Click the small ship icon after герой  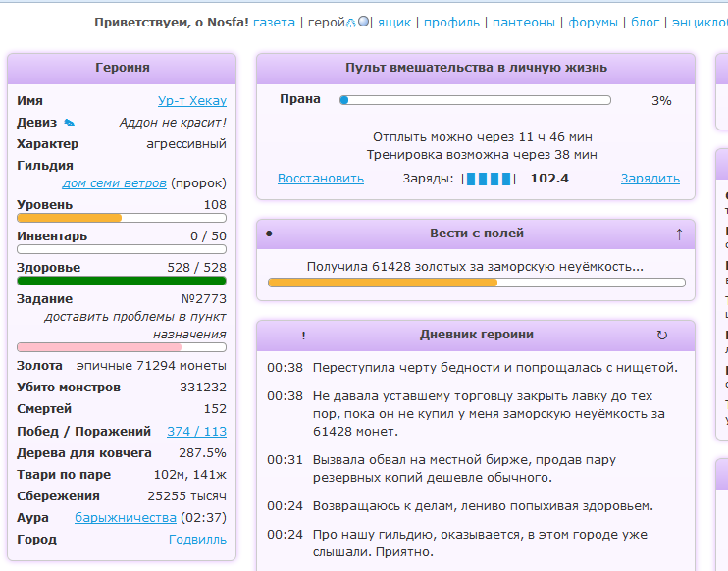(x=350, y=22)
